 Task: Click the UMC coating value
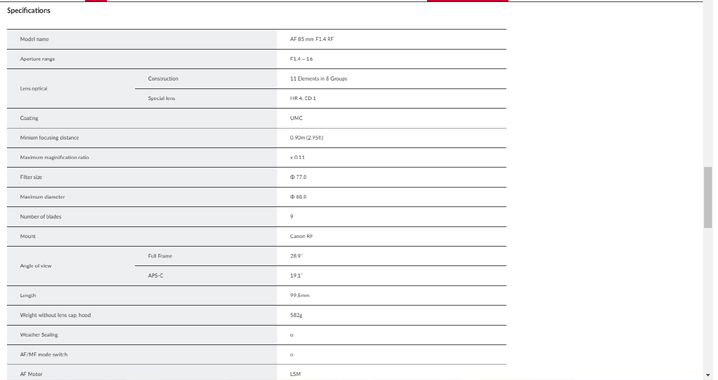pos(296,118)
